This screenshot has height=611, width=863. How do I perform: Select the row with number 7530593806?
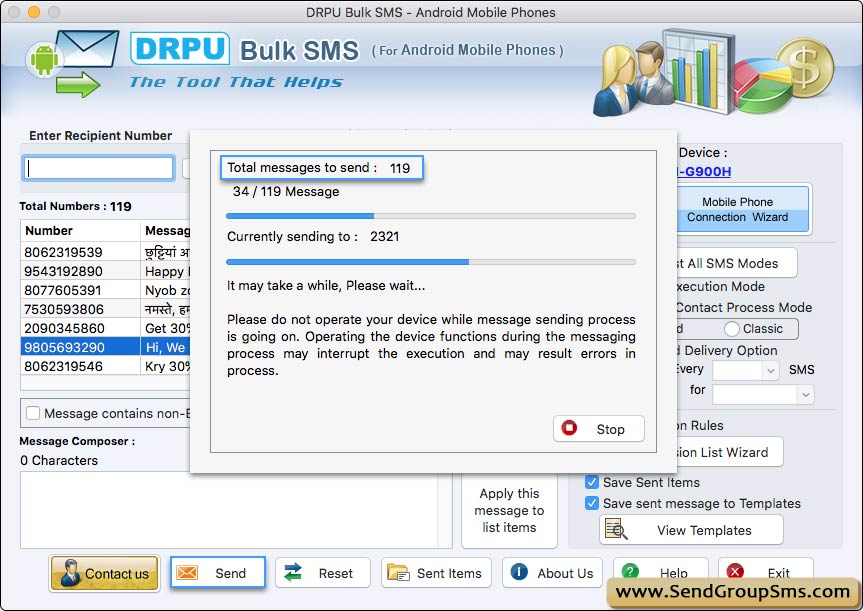pyautogui.click(x=106, y=309)
